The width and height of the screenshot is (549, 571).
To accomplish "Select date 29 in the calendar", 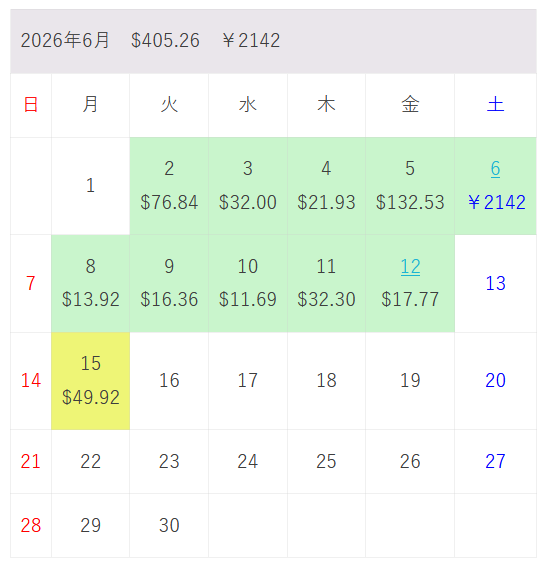I will (91, 525).
